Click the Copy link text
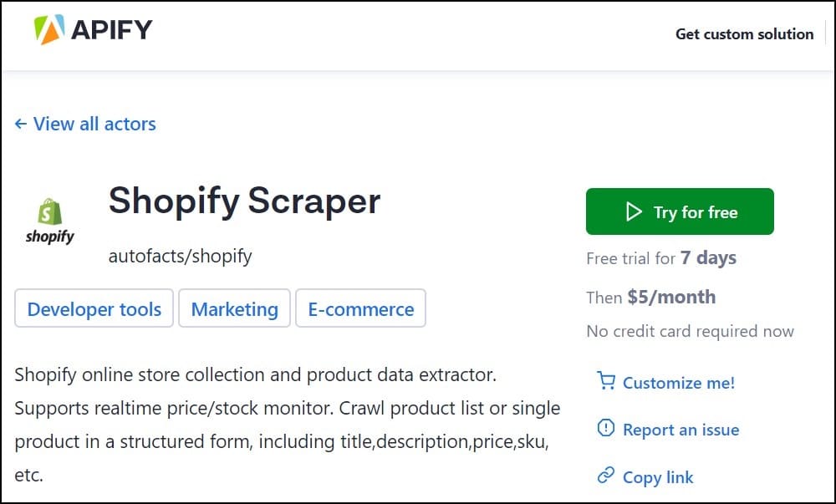This screenshot has height=504, width=836. pyautogui.click(x=658, y=477)
